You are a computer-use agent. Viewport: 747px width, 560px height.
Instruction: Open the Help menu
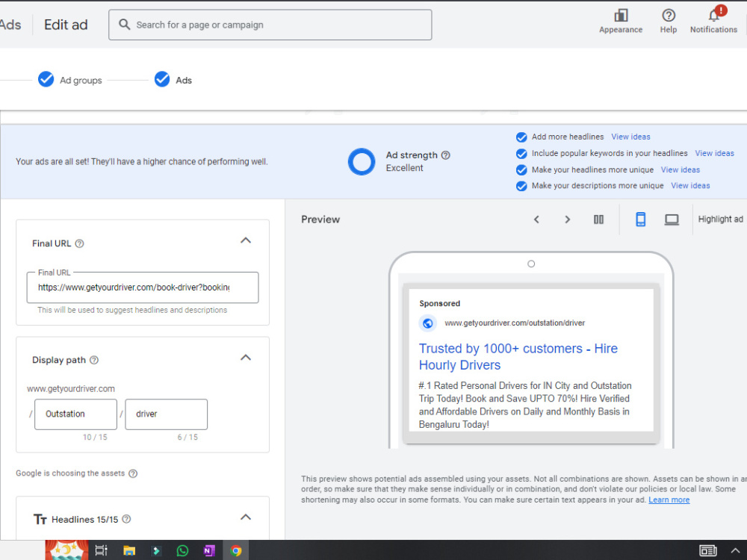point(669,22)
